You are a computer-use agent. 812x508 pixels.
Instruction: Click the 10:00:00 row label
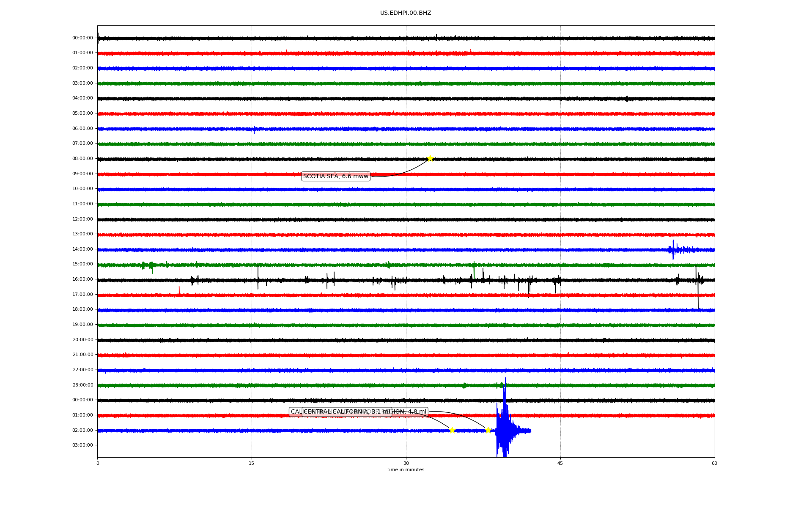(82, 189)
